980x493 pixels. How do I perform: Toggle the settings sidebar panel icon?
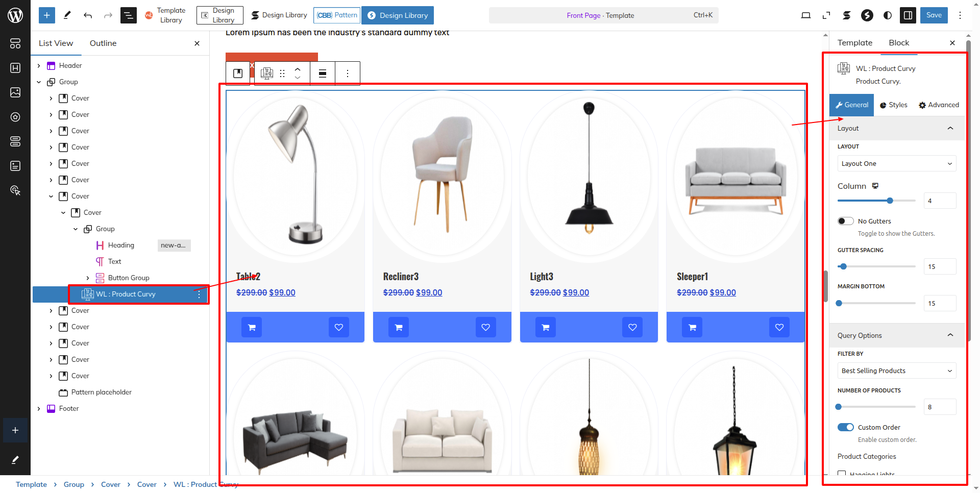point(908,15)
